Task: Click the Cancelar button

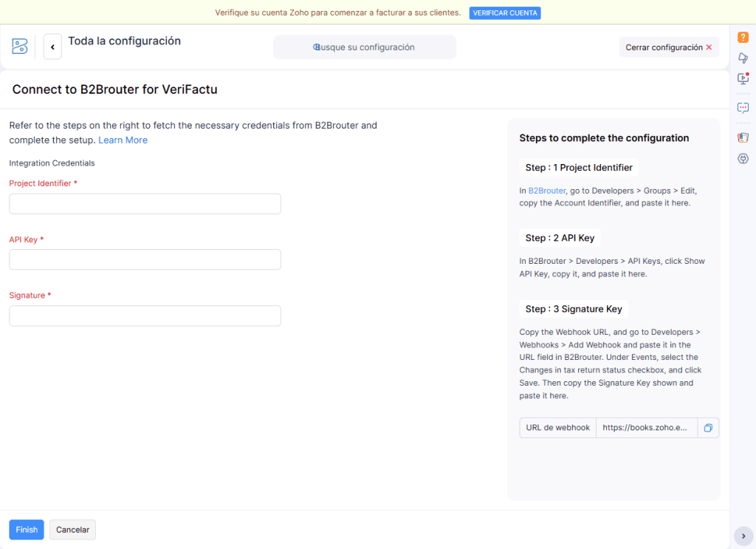Action: click(x=72, y=530)
